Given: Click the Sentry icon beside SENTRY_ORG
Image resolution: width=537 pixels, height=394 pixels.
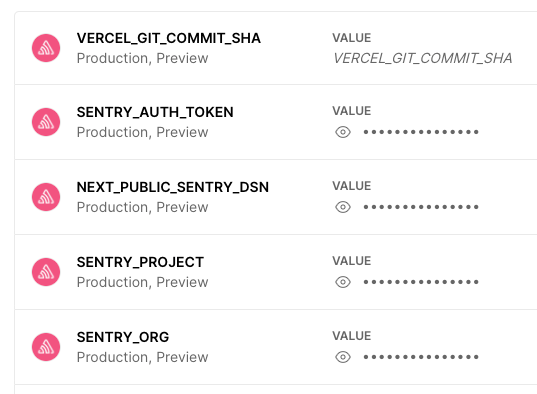Looking at the screenshot, I should 46,347.
